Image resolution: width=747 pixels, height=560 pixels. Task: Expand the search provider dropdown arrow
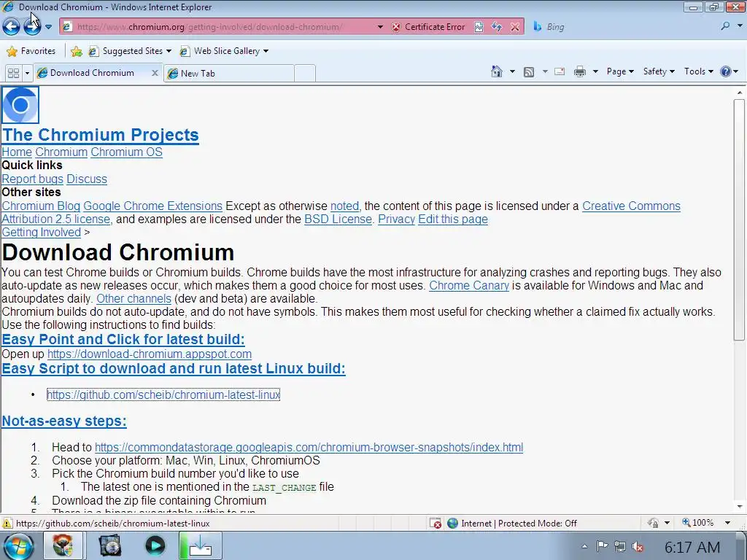click(740, 27)
